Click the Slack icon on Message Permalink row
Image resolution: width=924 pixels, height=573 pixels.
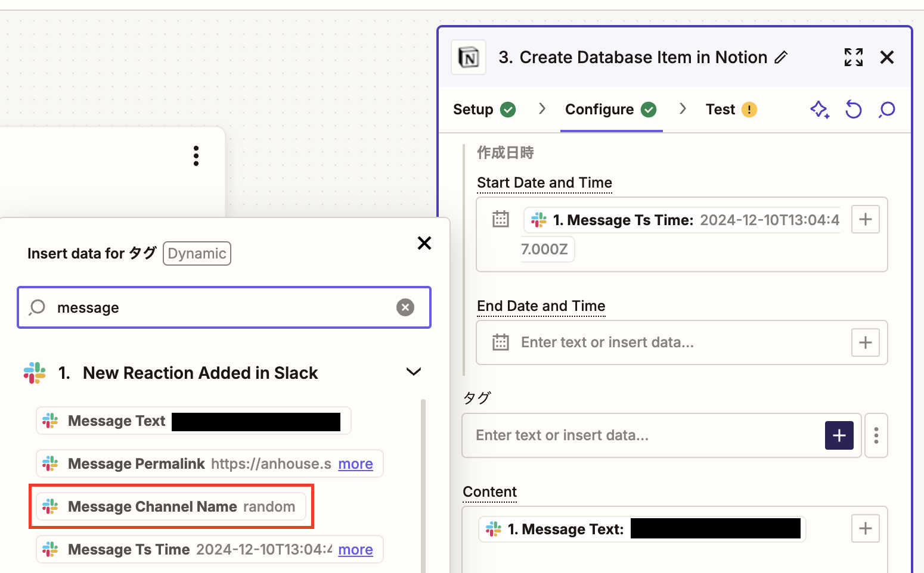50,464
